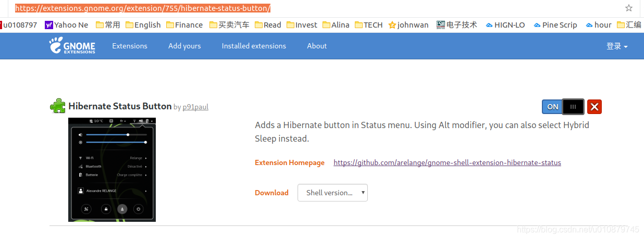The height and width of the screenshot is (239, 644).
Task: Click the GNOME Extensions logo
Action: pyautogui.click(x=72, y=46)
